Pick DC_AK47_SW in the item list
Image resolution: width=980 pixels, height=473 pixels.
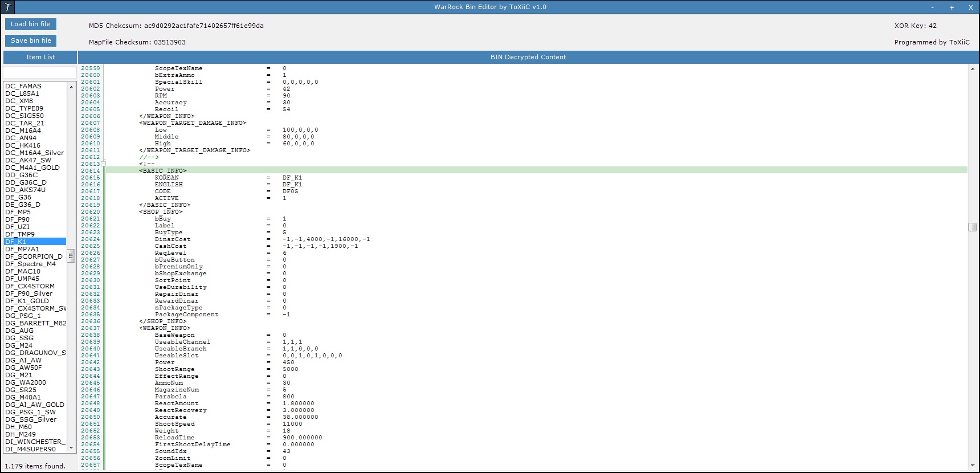pyautogui.click(x=28, y=160)
